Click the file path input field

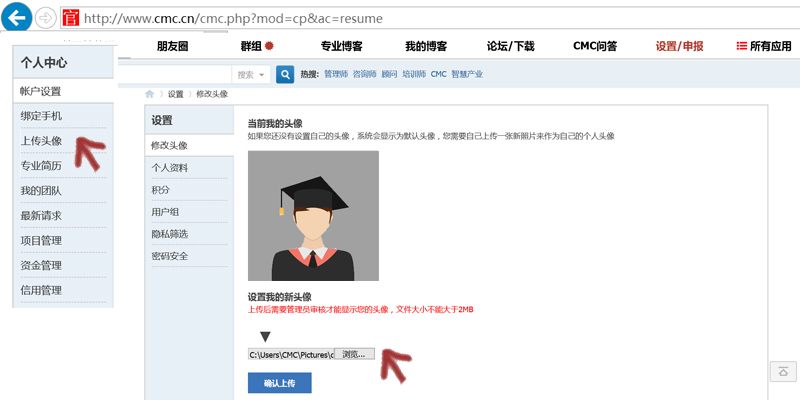point(291,354)
